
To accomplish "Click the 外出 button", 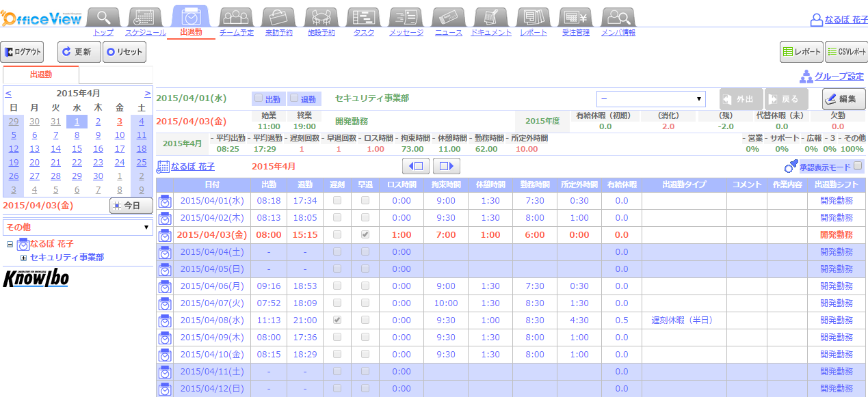I will (x=741, y=99).
